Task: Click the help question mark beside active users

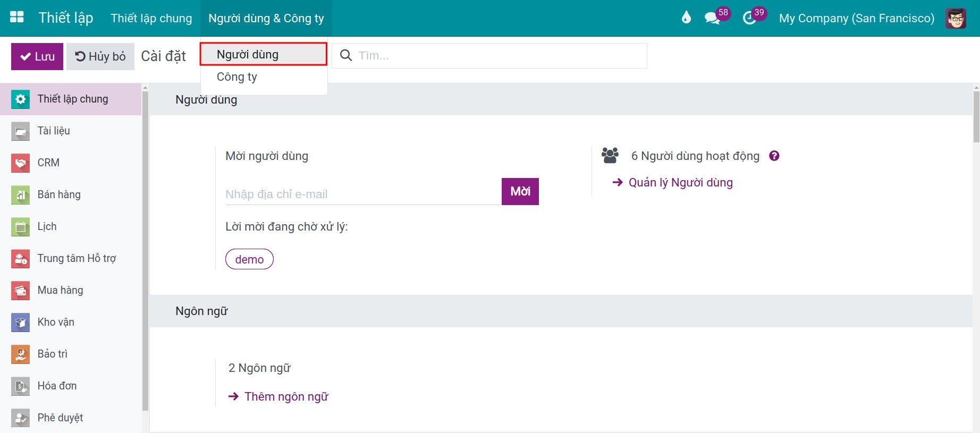Action: point(774,156)
